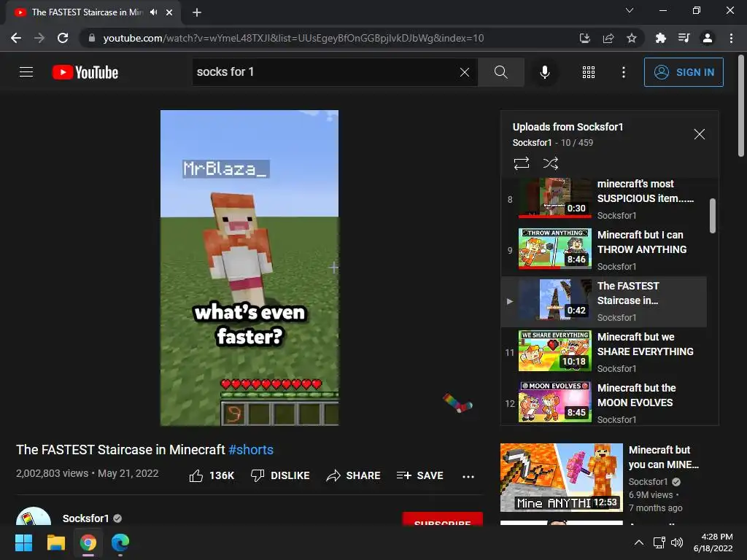Play 'Minecraft but I can THROW ANYTHING'
The width and height of the screenshot is (747, 560).
pos(604,250)
